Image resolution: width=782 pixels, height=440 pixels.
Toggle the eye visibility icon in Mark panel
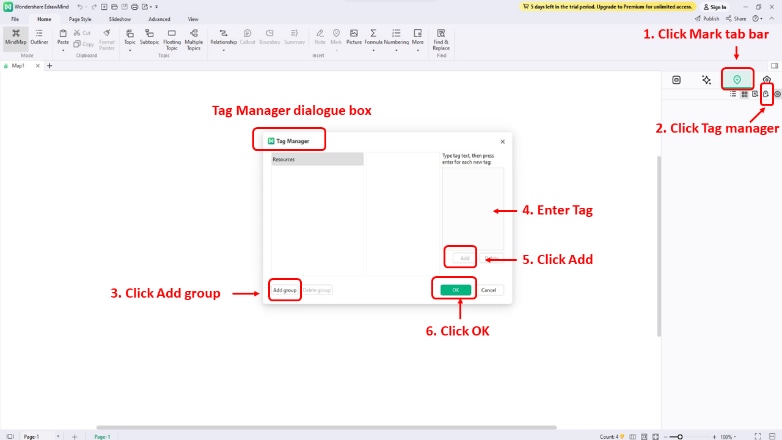click(x=777, y=94)
